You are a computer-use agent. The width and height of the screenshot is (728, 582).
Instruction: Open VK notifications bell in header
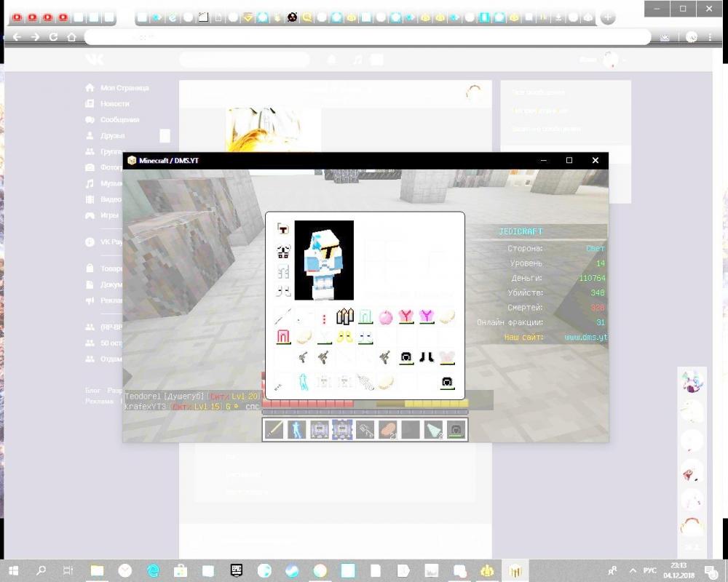tap(332, 60)
